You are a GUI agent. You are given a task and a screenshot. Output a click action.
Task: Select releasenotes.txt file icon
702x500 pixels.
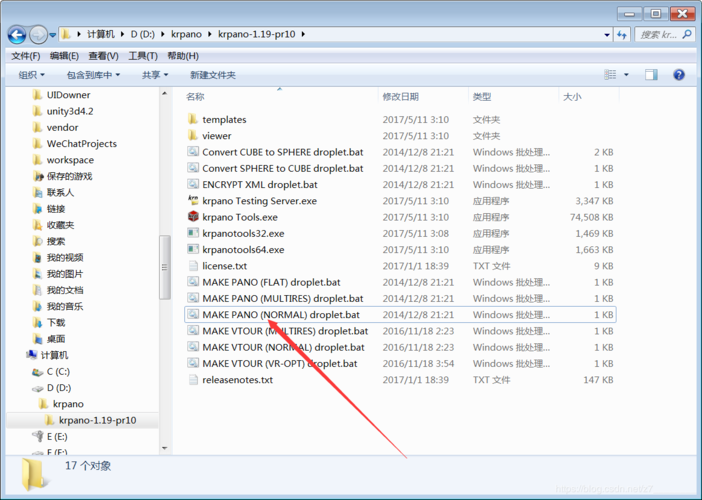tap(193, 380)
